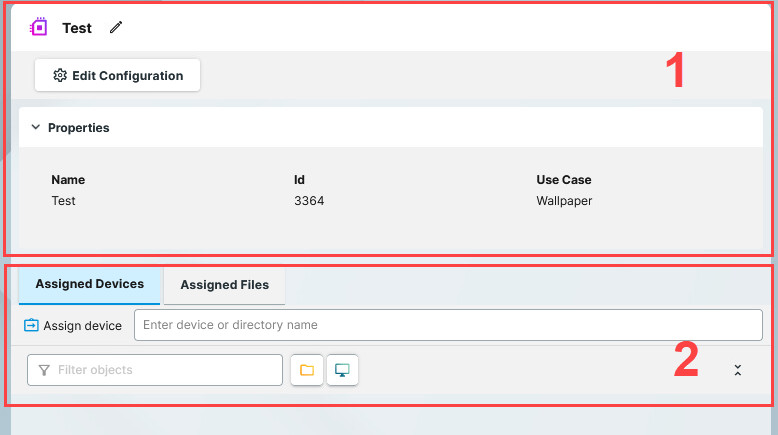Switch to the Assigned Devices tab
The image size is (778, 435).
click(90, 284)
